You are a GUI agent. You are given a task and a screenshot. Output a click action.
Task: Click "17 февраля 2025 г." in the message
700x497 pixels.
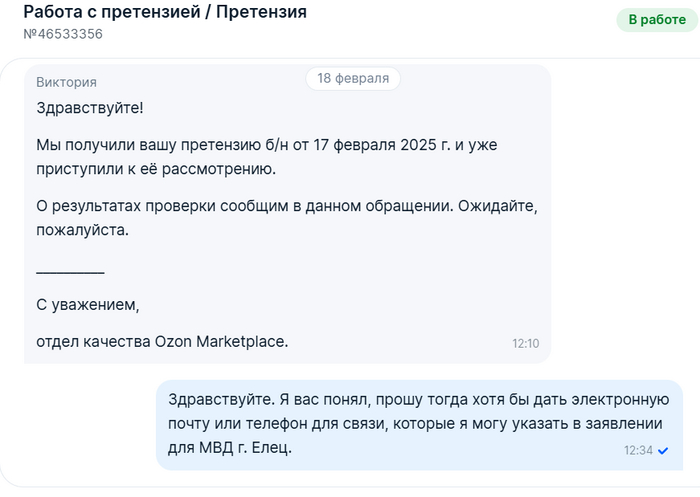pos(382,145)
